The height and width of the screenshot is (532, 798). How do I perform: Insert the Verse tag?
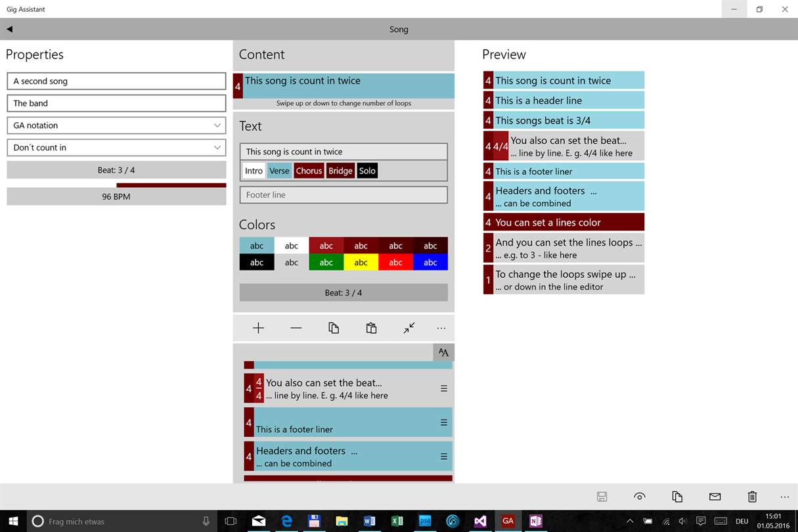[x=279, y=171]
